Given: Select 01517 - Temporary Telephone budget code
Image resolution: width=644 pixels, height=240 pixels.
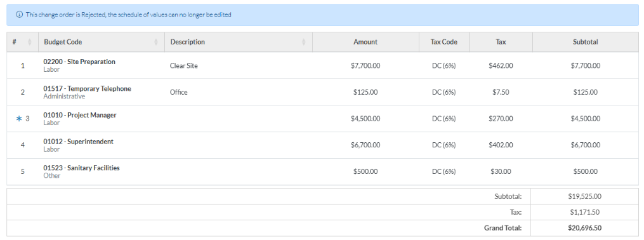Looking at the screenshot, I should tap(87, 88).
